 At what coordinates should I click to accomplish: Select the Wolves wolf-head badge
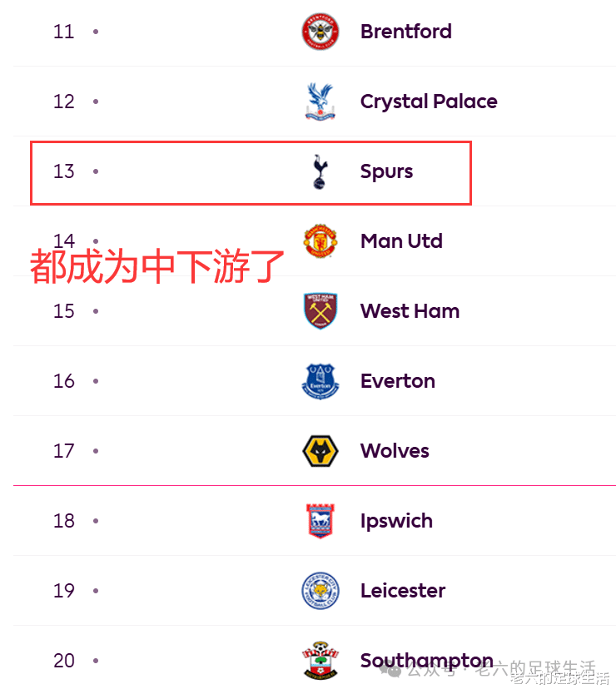320,451
